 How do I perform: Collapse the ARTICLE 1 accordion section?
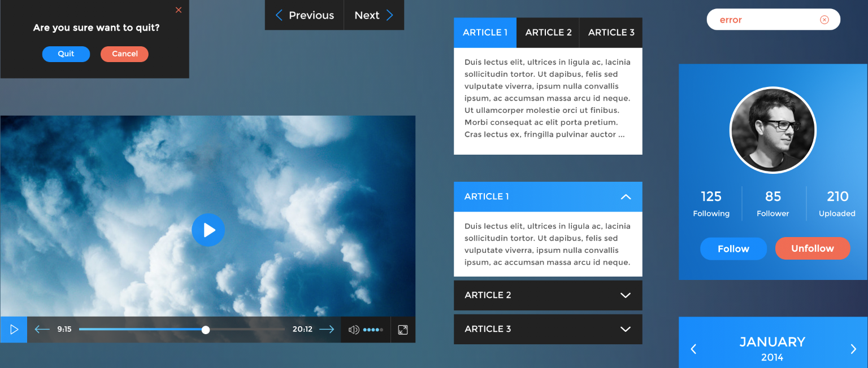tap(548, 197)
